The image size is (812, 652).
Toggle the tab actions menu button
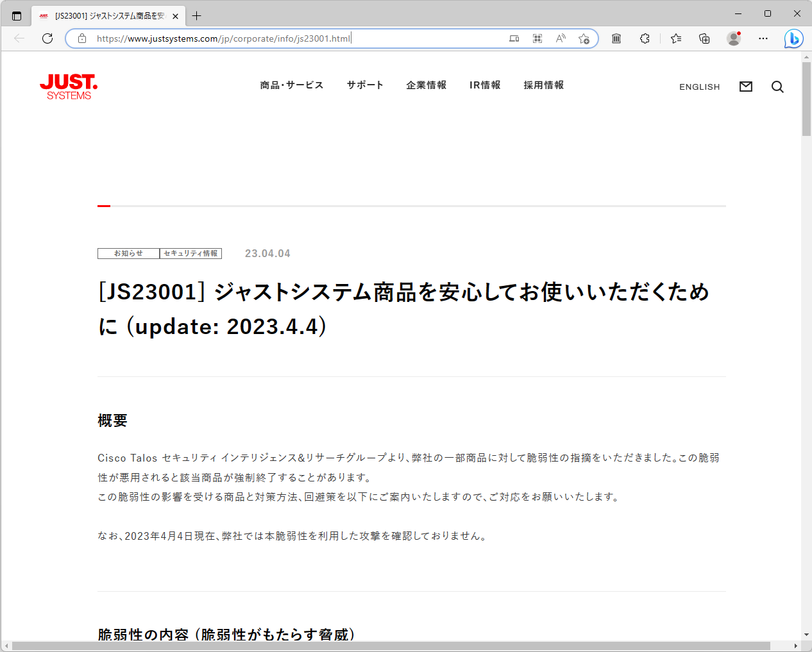(x=17, y=15)
